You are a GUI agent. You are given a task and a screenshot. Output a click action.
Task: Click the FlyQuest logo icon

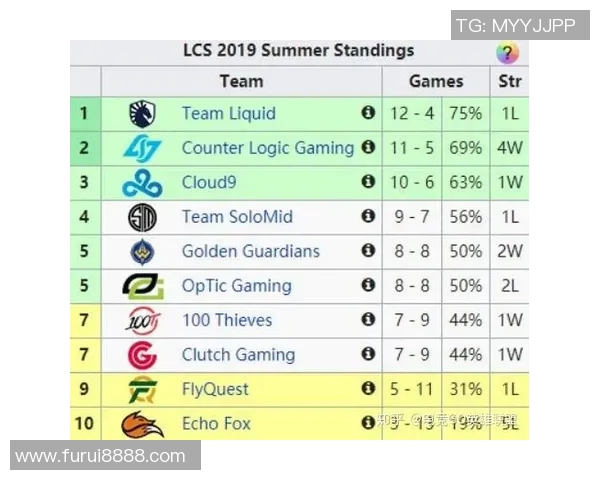[142, 389]
